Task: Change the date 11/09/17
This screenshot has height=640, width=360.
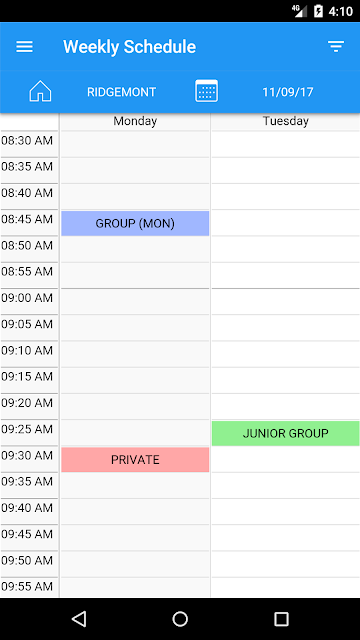Action: [288, 92]
